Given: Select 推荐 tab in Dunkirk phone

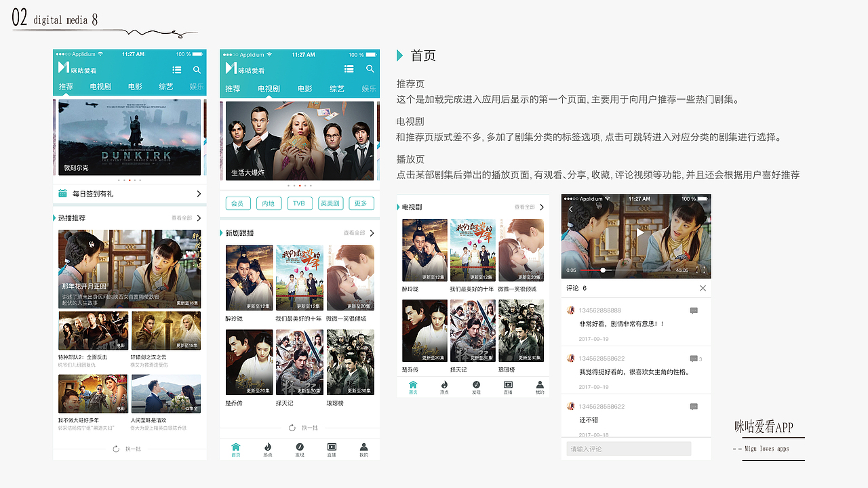Looking at the screenshot, I should click(66, 87).
